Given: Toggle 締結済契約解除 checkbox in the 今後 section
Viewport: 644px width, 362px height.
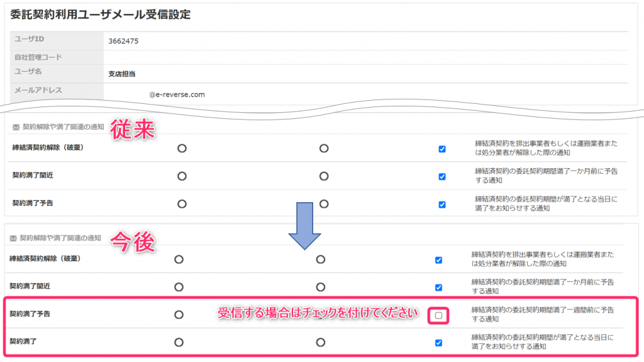Looking at the screenshot, I should point(438,259).
